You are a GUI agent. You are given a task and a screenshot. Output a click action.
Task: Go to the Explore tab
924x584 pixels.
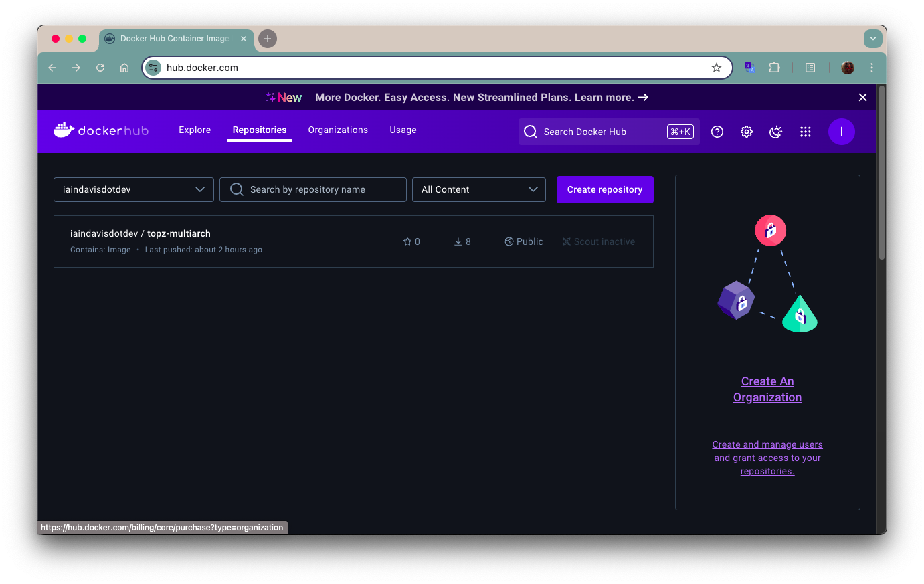pos(195,130)
